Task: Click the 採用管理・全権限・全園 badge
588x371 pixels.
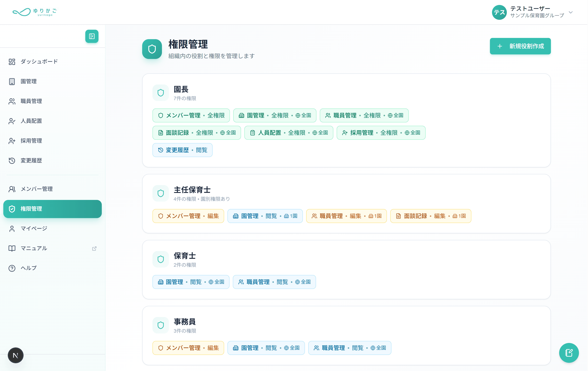Action: coord(381,133)
